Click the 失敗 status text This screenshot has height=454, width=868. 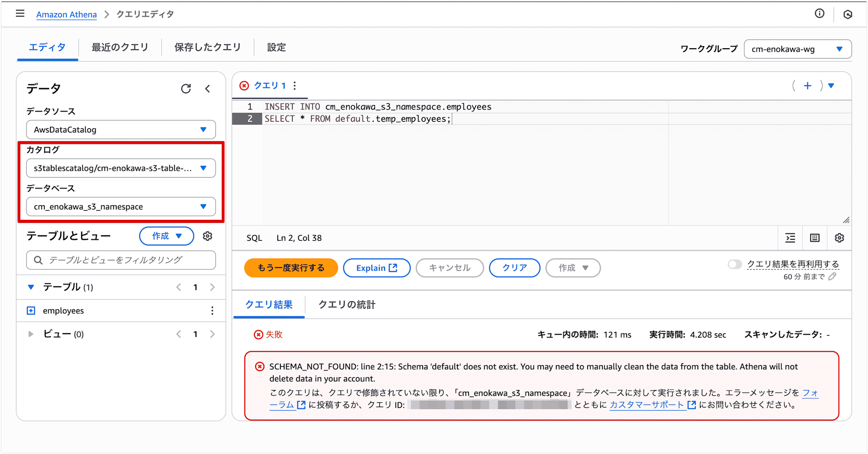pos(274,334)
